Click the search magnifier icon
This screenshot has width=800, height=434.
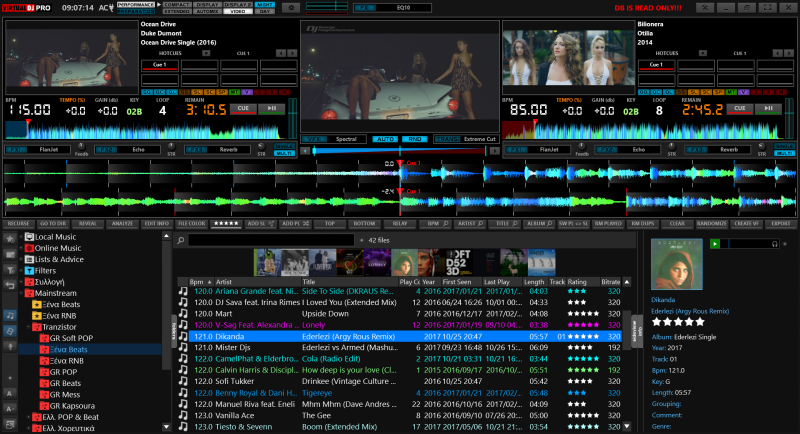(181, 240)
